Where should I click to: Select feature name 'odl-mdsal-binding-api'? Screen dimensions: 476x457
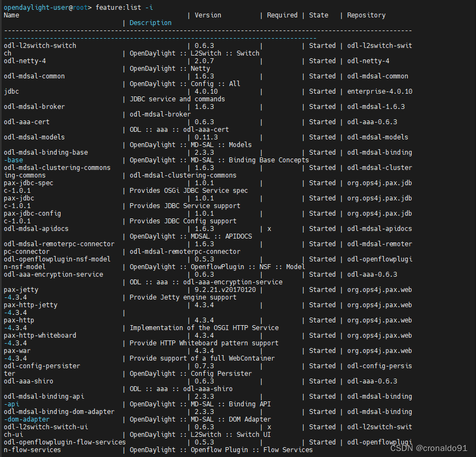point(44,397)
